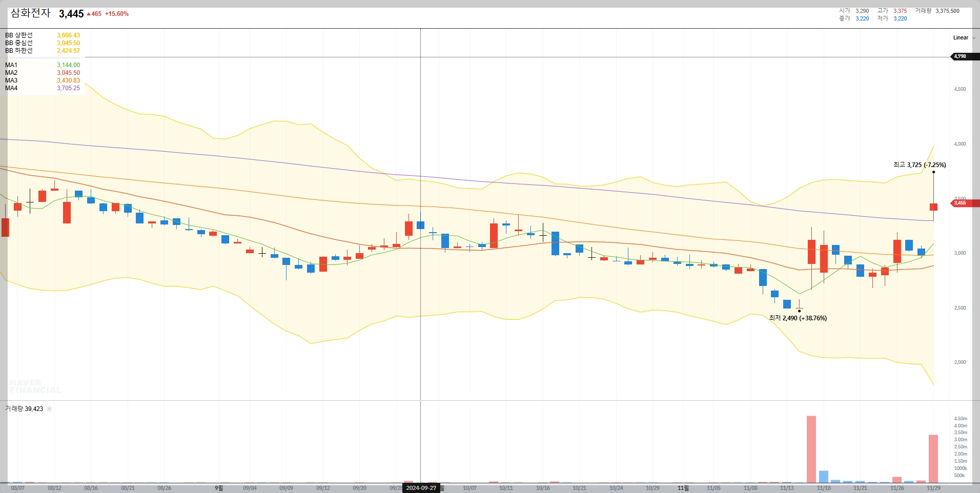Click the 4,000 price axis label

tap(960, 144)
